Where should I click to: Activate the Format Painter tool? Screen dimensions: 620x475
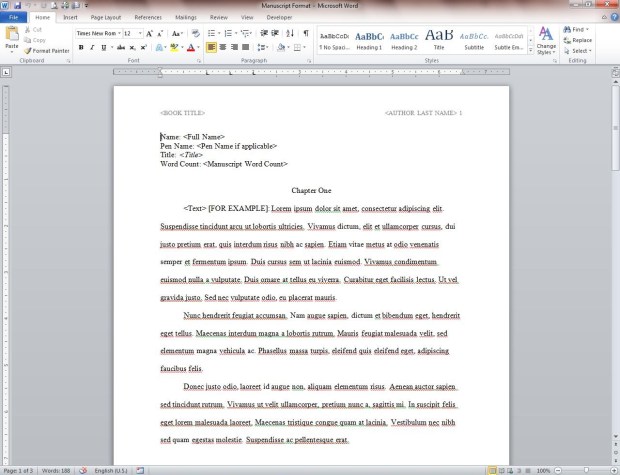pyautogui.click(x=47, y=51)
